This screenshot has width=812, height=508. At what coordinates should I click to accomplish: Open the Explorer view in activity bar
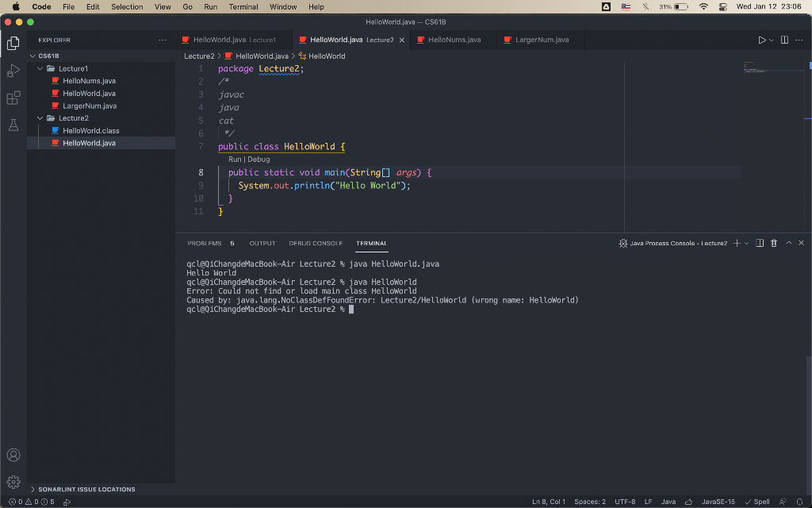(13, 43)
